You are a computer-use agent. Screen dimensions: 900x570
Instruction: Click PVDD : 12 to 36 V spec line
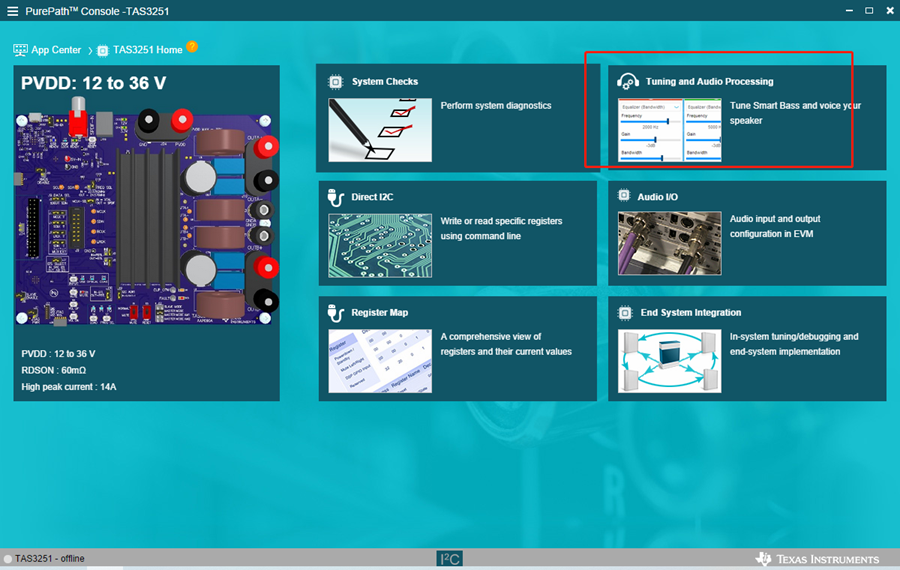pos(58,354)
